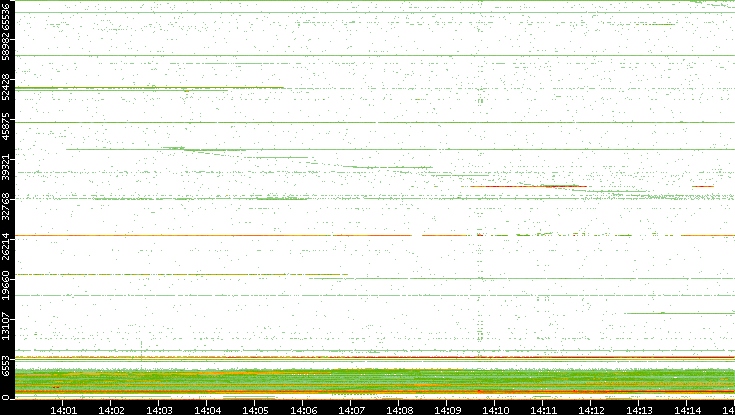Pick the 14:12 time axis label

tap(592, 409)
